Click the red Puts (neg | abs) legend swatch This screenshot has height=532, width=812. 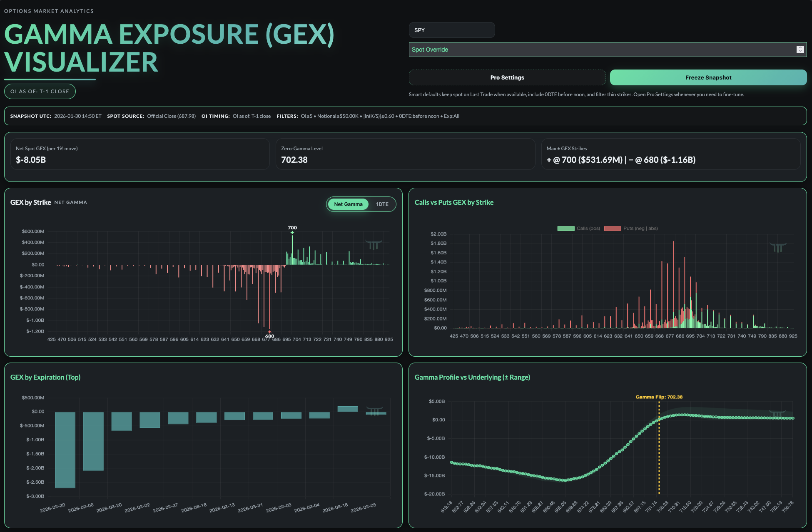(x=612, y=229)
